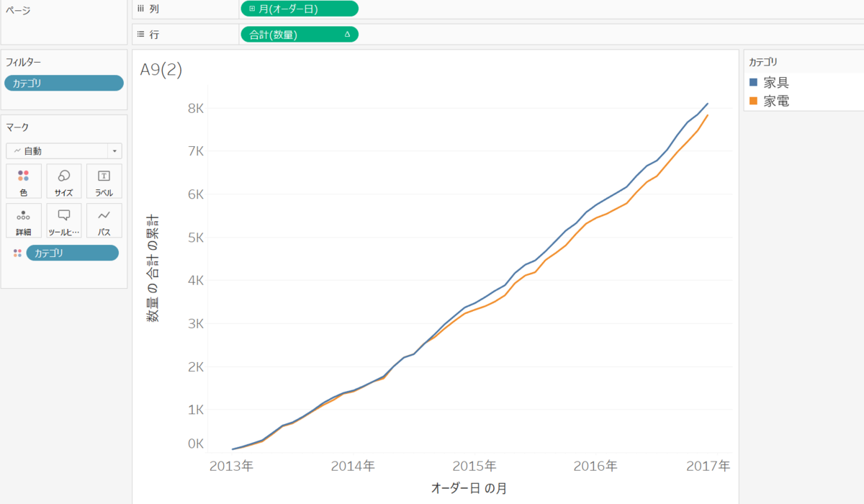Click the 8K axis label

pos(195,108)
